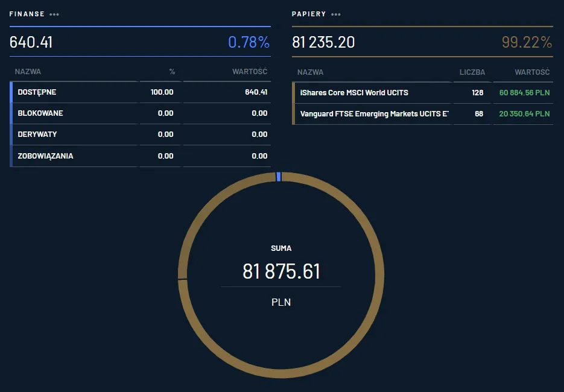Sort finance table by % column header

pos(172,72)
